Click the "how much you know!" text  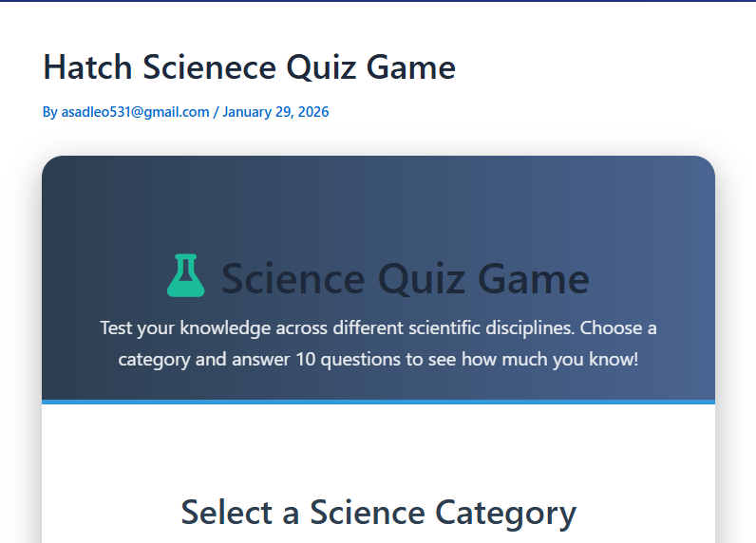click(552, 361)
